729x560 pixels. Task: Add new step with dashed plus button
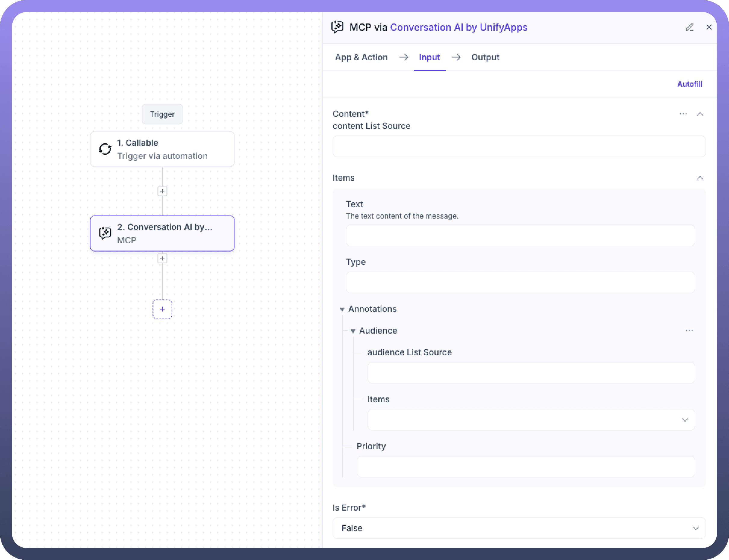(x=162, y=309)
